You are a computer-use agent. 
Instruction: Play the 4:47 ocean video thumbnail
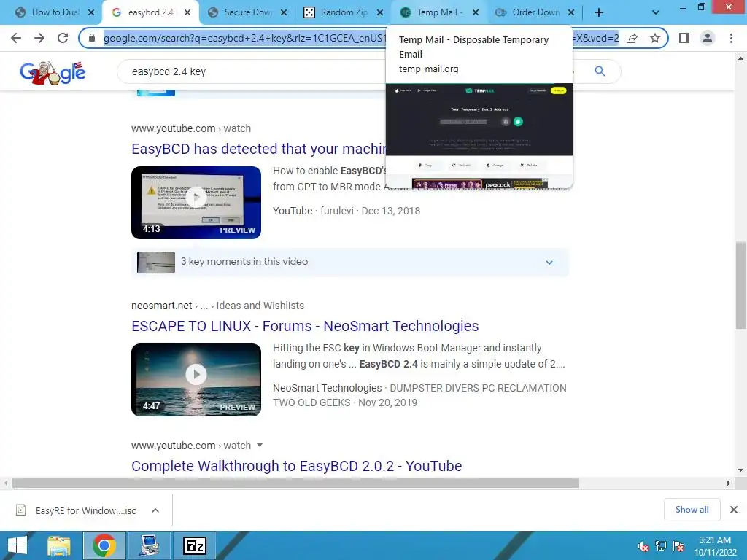click(x=196, y=379)
